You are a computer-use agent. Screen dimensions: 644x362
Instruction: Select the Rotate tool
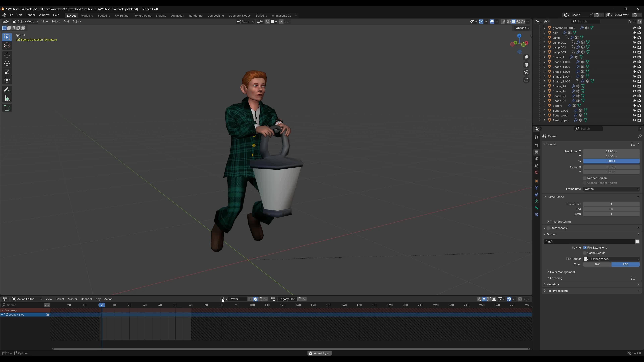pos(7,64)
